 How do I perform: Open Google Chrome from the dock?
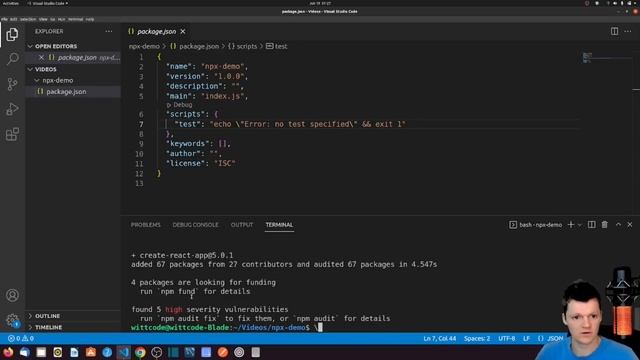140,352
